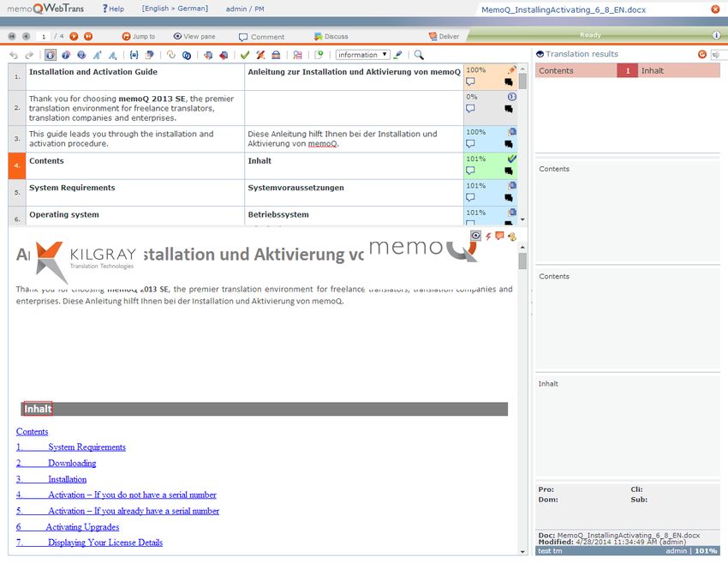Reject segment with the red X icon
Screen dimensions: 728x564
pos(260,55)
